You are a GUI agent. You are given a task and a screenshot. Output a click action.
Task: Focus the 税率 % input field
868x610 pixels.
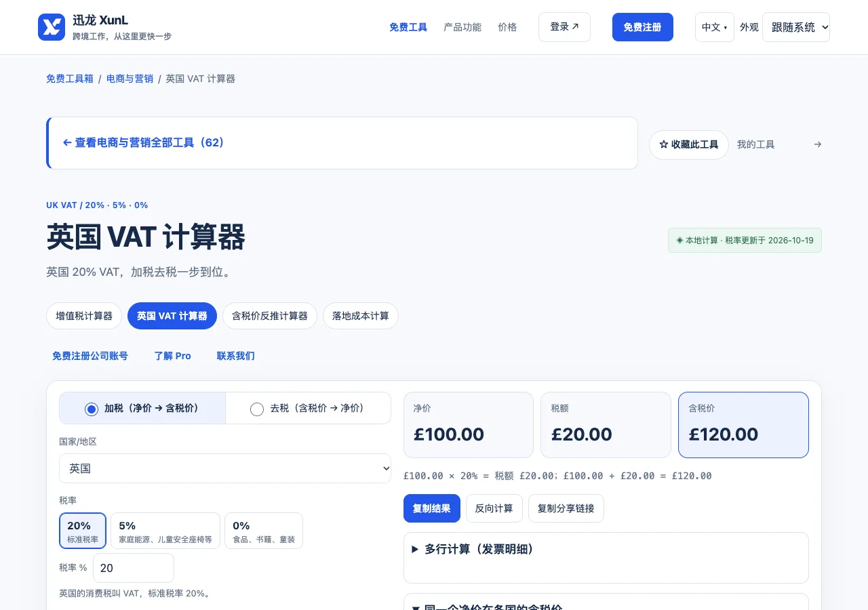(x=134, y=568)
